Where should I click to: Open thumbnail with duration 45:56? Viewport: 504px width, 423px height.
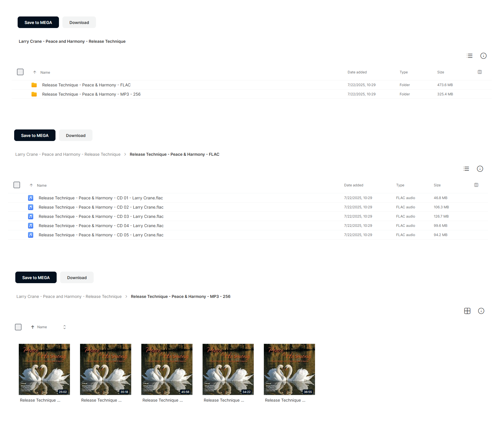[x=167, y=369]
